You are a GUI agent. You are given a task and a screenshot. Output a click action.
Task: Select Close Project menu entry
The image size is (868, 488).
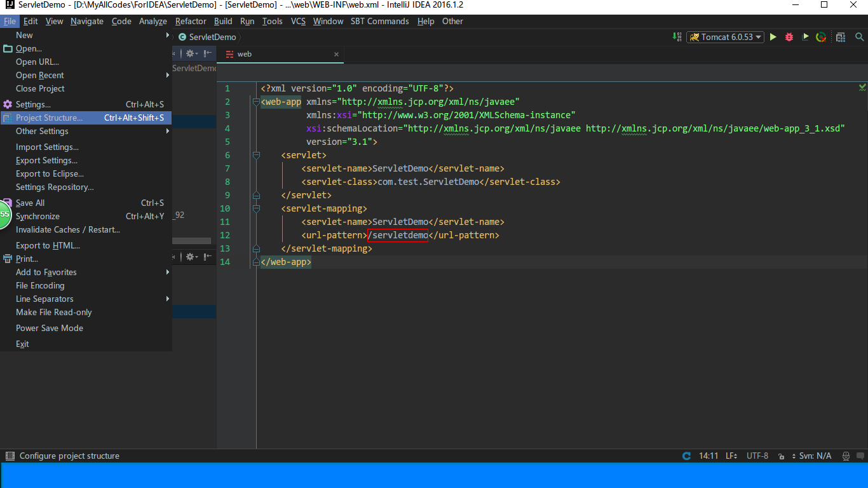pos(86,88)
